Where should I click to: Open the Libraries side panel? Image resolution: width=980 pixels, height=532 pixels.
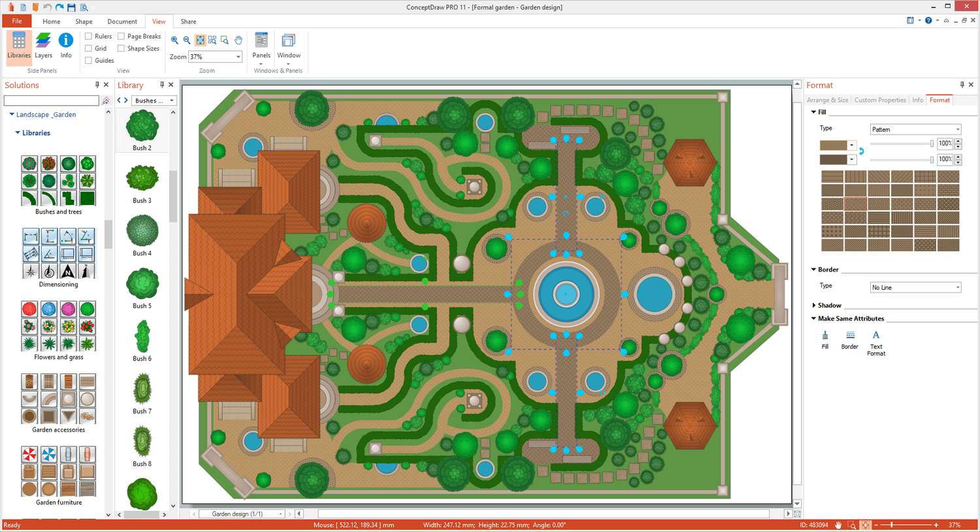point(18,45)
